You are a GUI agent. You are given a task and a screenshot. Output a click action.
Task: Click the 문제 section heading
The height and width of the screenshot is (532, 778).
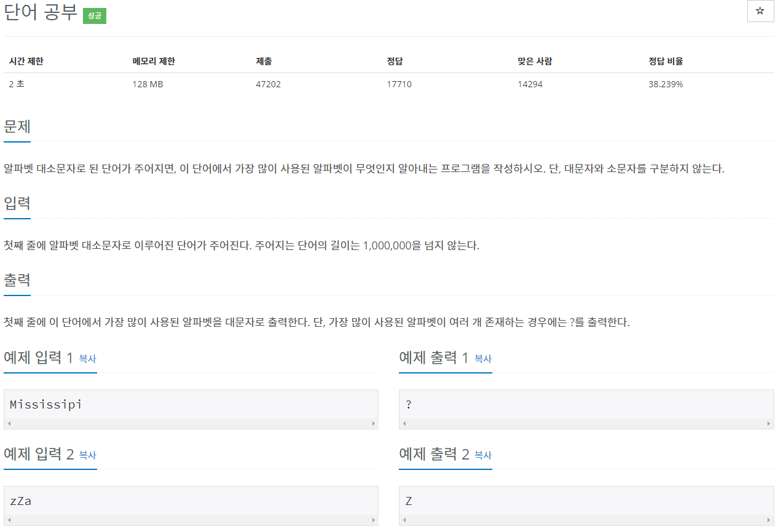17,127
